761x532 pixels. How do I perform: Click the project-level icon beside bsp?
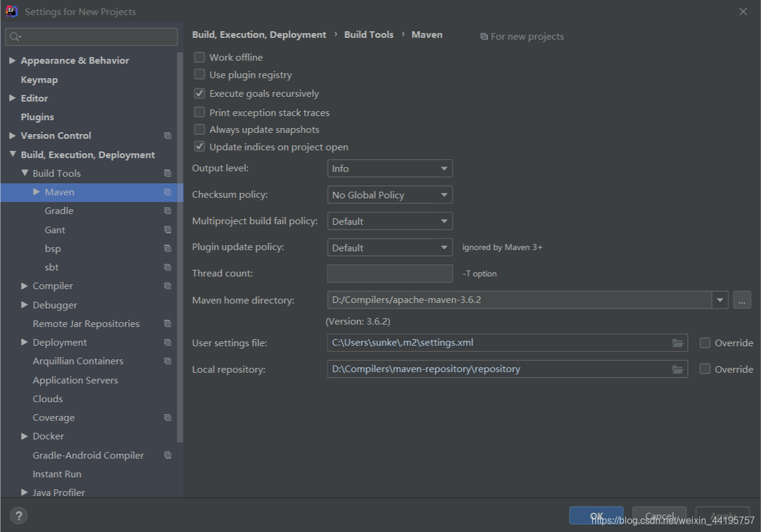click(168, 248)
